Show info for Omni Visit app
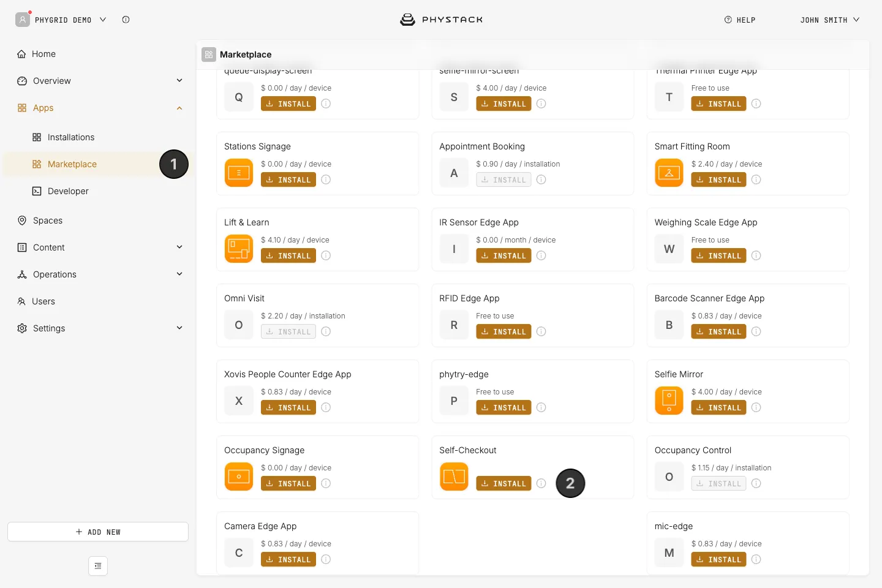Image resolution: width=882 pixels, height=588 pixels. 326,331
